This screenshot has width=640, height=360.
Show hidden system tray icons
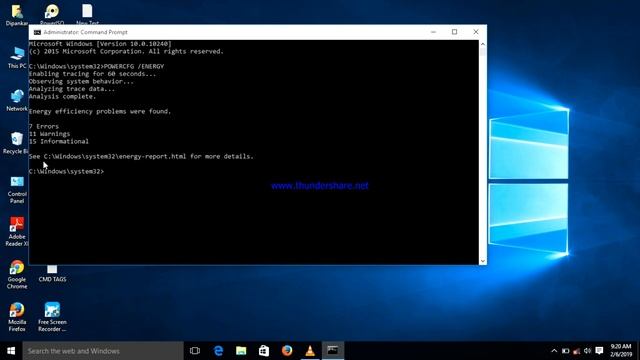point(554,351)
